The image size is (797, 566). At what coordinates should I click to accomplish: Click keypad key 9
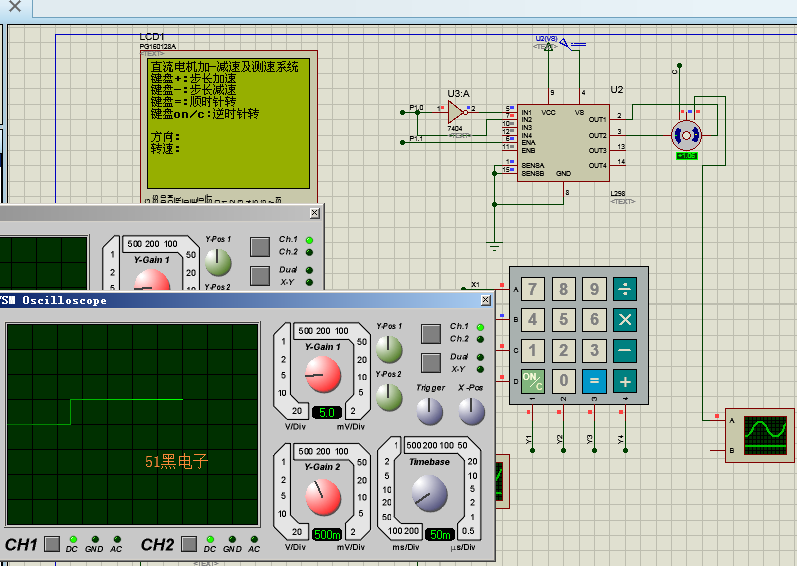594,289
